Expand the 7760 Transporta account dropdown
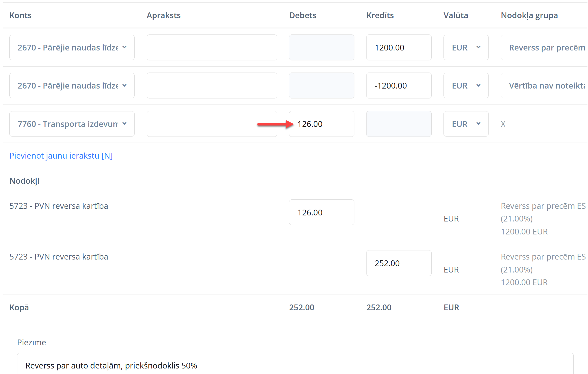This screenshot has width=588, height=374. 72,124
